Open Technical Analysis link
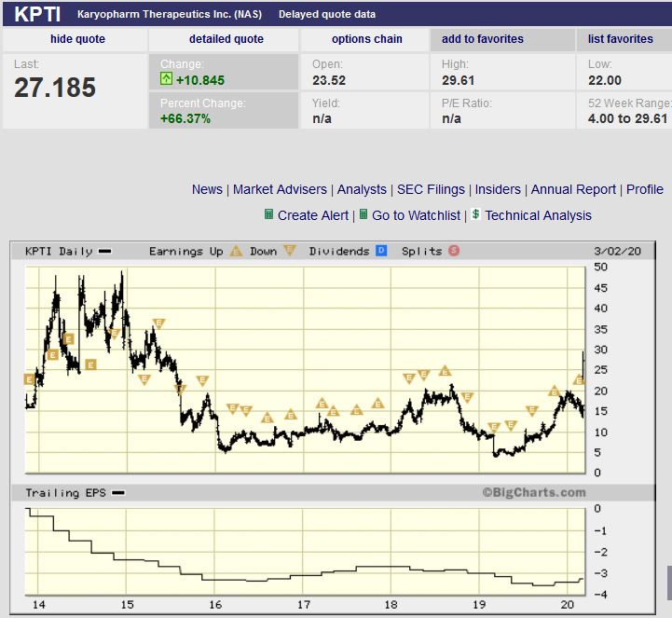The height and width of the screenshot is (618, 672). (538, 215)
